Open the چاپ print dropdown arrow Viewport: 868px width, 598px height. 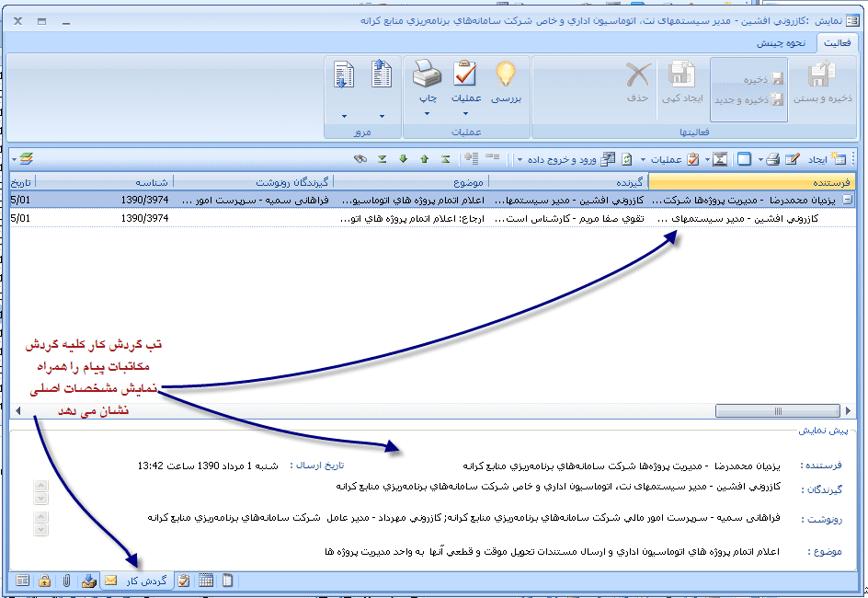(428, 113)
